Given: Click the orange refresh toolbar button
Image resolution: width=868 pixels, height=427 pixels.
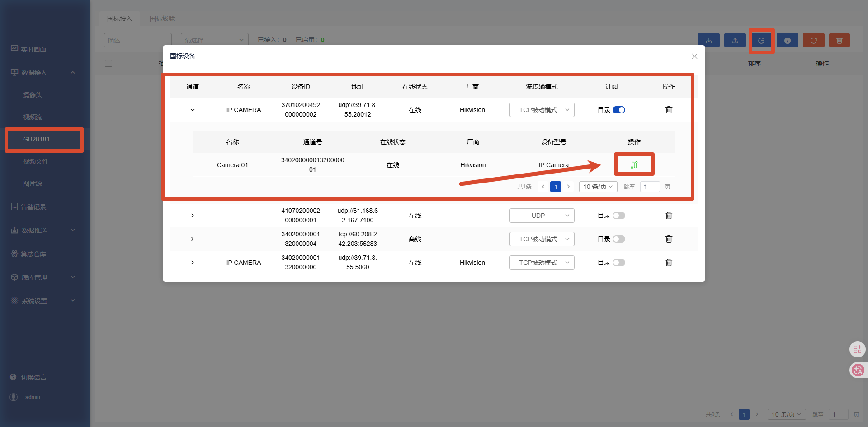Looking at the screenshot, I should click(x=814, y=40).
